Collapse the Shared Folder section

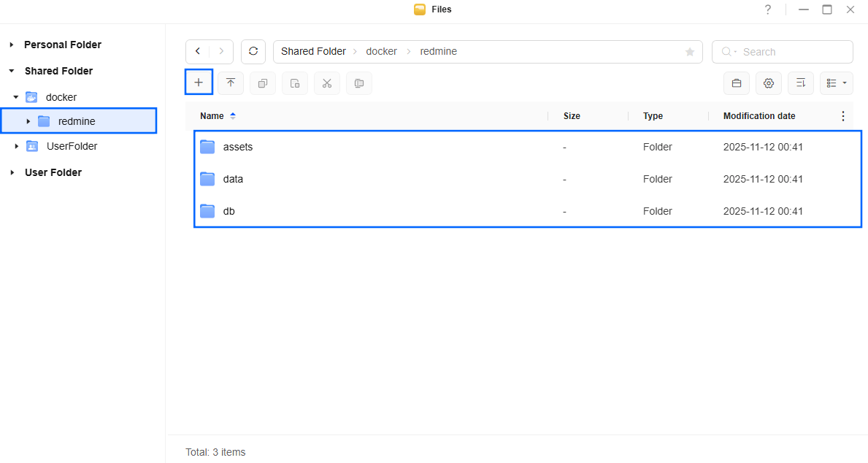11,70
